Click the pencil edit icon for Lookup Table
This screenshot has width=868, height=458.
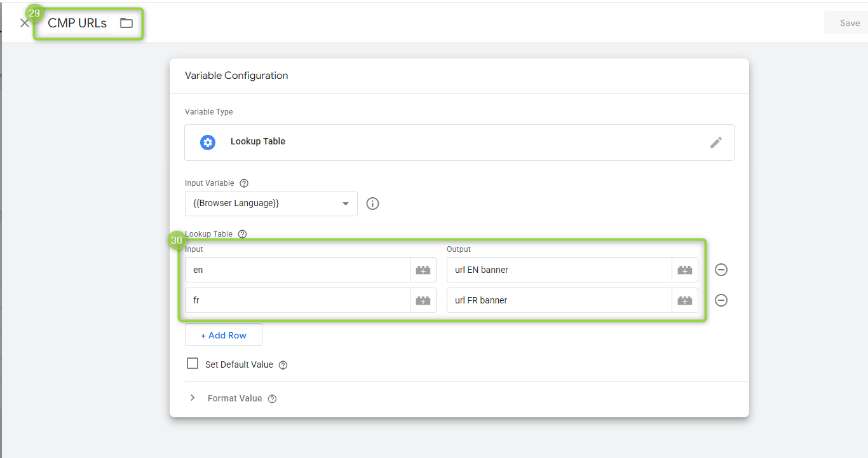pyautogui.click(x=715, y=142)
